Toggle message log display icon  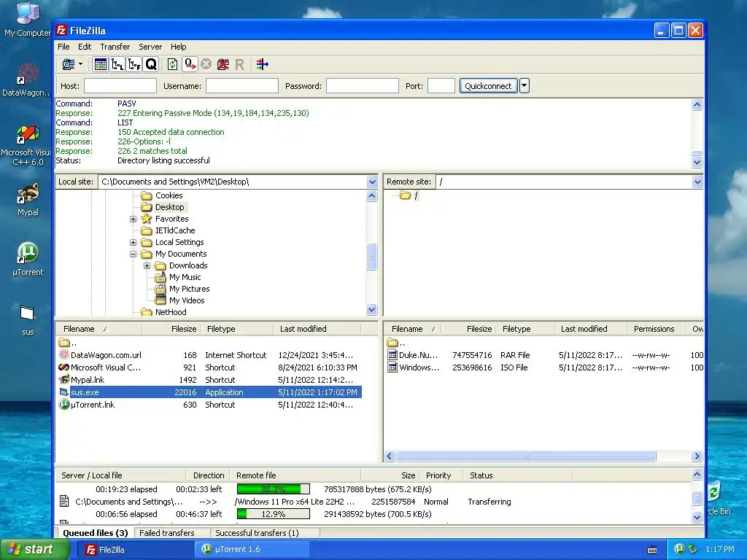(101, 64)
